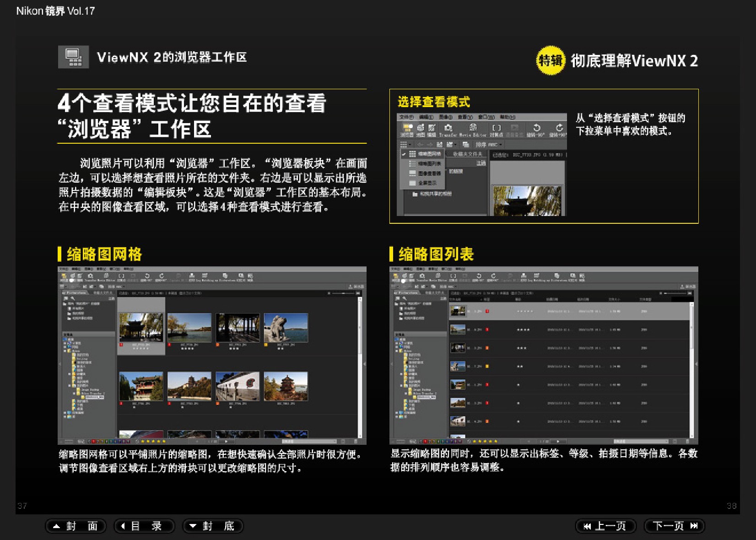Screen dimensions: 756x540
Task: Adjust thumbnail size slider in list screenshot
Action: [x=675, y=293]
